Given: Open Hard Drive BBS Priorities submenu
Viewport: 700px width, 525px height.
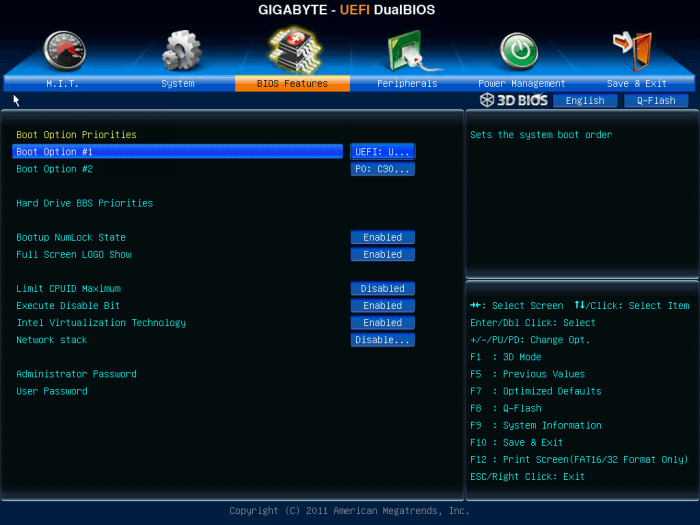Looking at the screenshot, I should 85,203.
